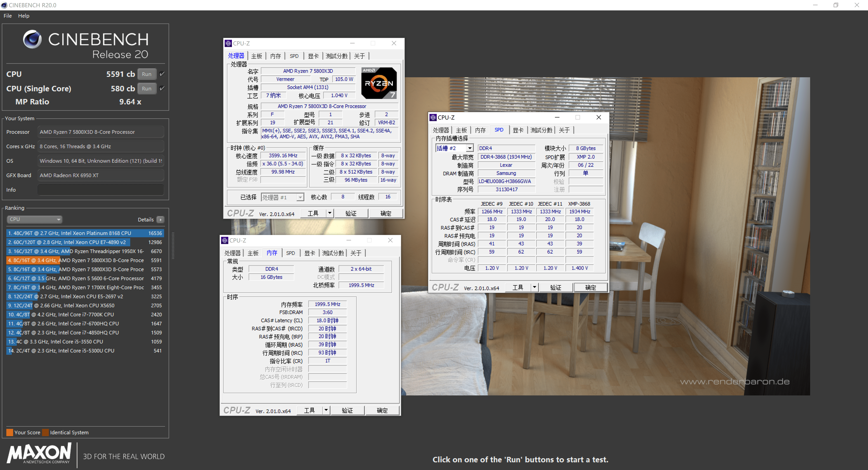Image resolution: width=868 pixels, height=470 pixels.
Task: Click the 96 MBytes L3 cache value
Action: (356, 180)
